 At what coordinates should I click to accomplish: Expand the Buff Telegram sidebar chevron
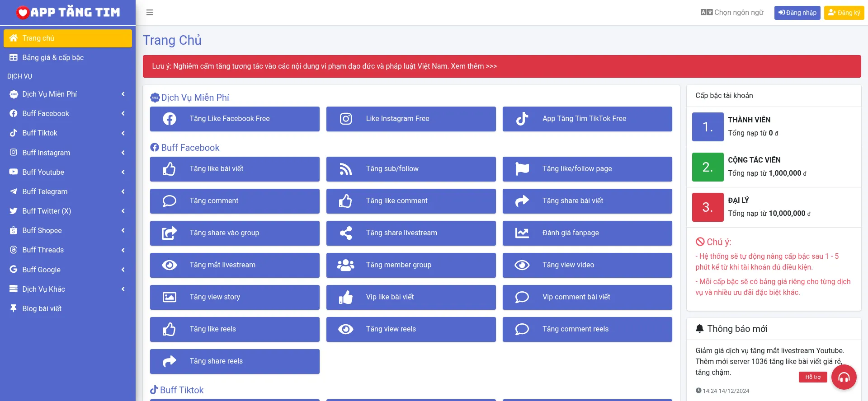point(123,191)
